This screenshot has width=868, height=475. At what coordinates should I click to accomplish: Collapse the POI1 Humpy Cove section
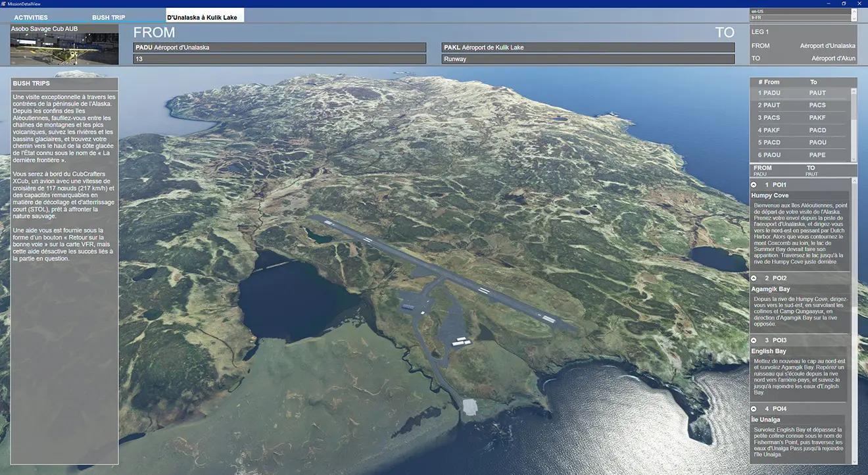click(754, 185)
